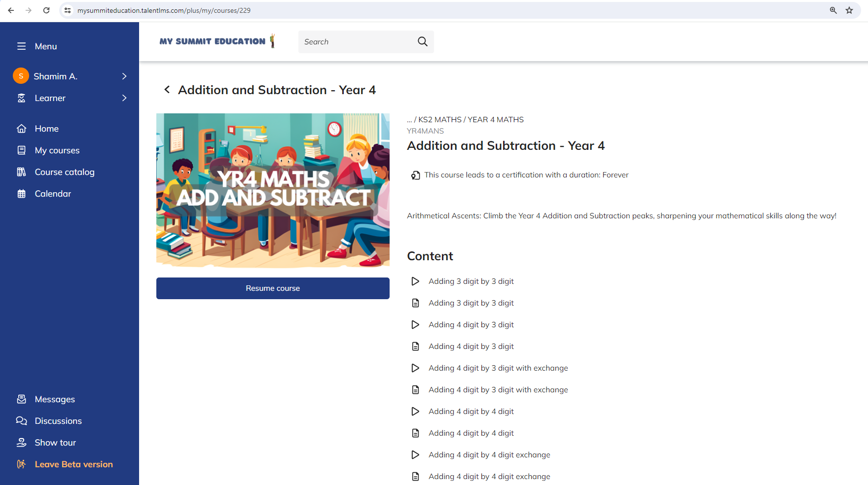Click play icon for Adding 4 digit by 4 digit
Viewport: 868px width, 485px height.
pyautogui.click(x=415, y=412)
